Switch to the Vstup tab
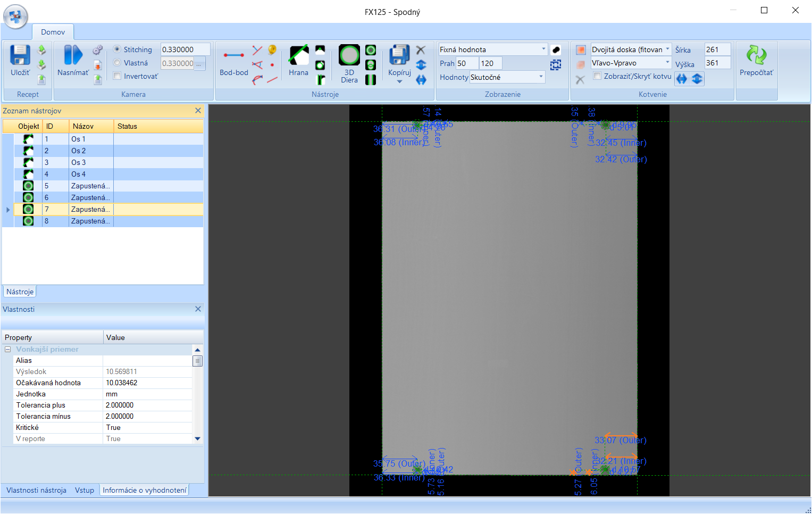 point(84,490)
